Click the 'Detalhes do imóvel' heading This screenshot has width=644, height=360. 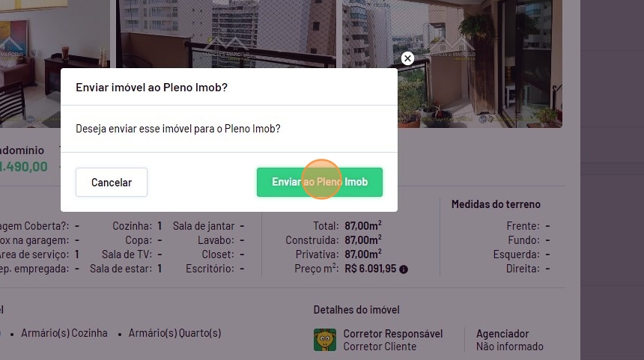pyautogui.click(x=356, y=310)
